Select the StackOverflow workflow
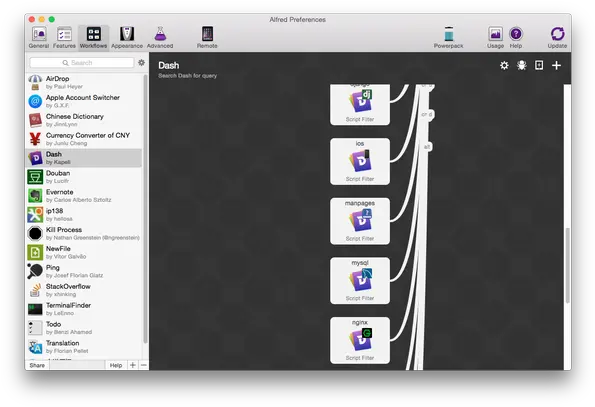The width and height of the screenshot is (595, 407). click(x=83, y=290)
